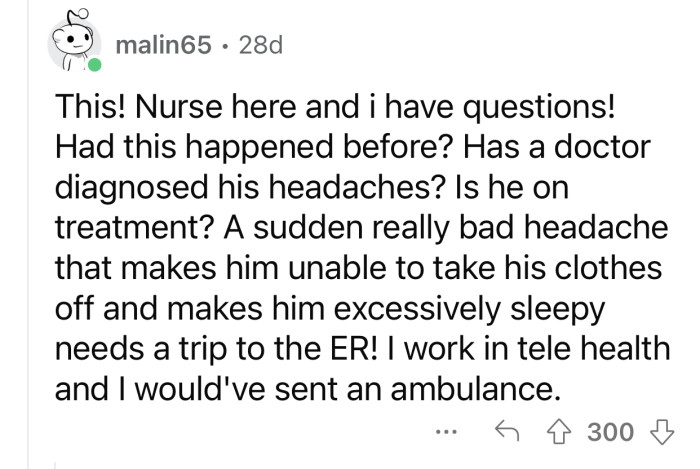Click the 300 vote score
700x469 pixels.
click(x=609, y=432)
